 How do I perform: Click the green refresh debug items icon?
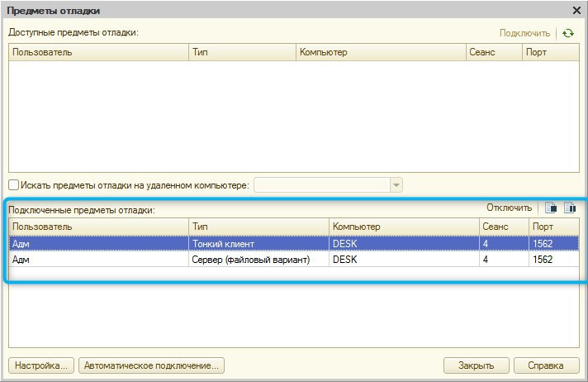coord(568,33)
